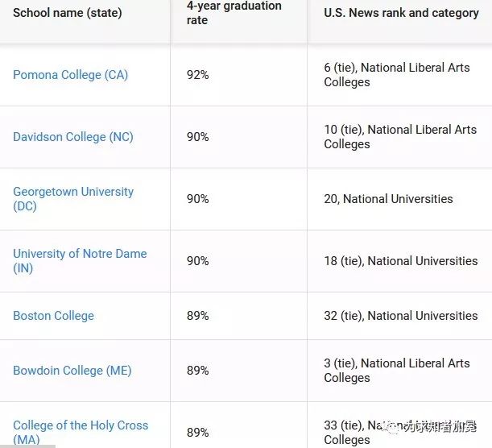Open the Davidson College (NC) link
The width and height of the screenshot is (492, 448).
(x=73, y=137)
